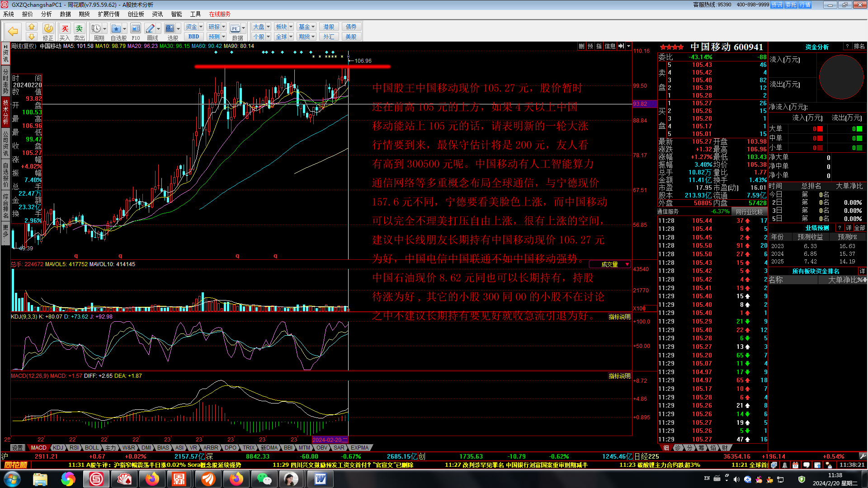Open the alarm bell icon in status bar
Screen dimensions: 868x488
point(784,465)
